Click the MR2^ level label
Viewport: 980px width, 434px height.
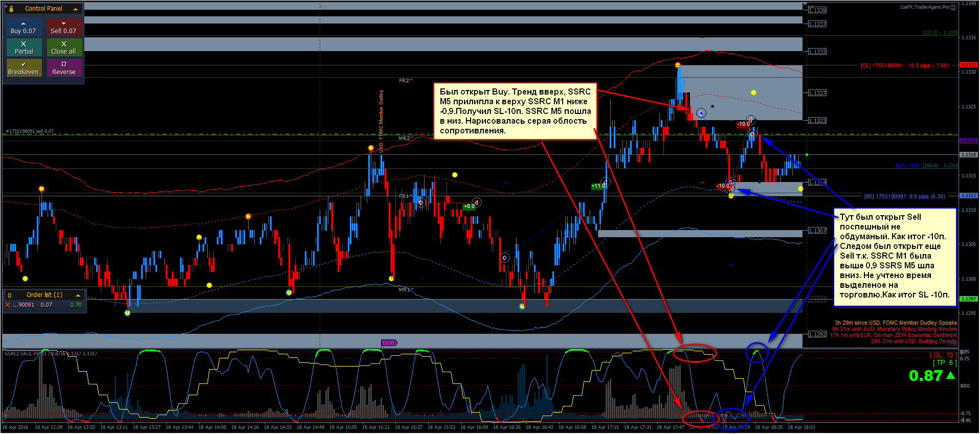click(x=406, y=139)
